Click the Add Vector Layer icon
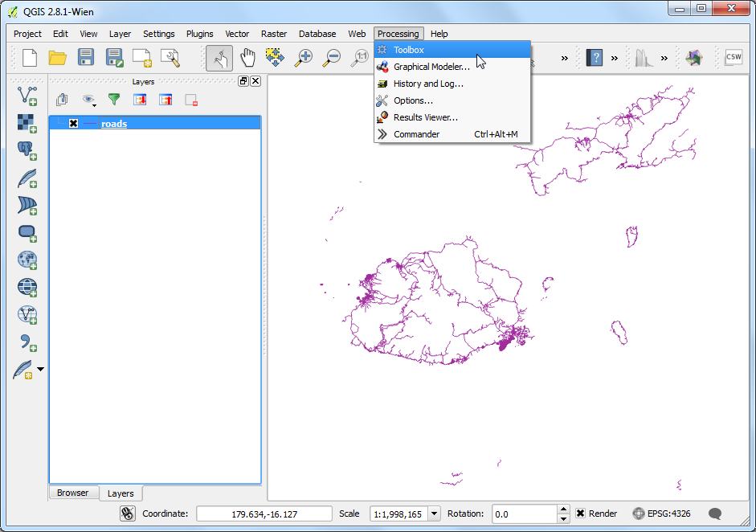The width and height of the screenshot is (756, 532). point(27,95)
